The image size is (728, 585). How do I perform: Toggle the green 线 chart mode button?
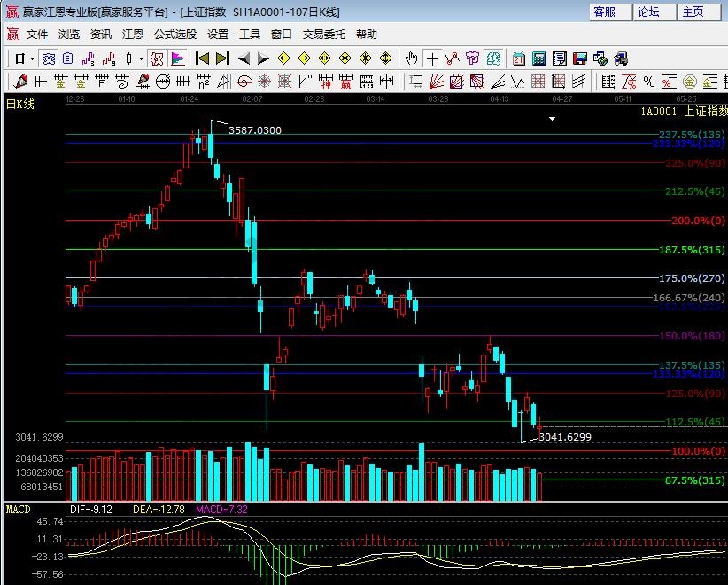tap(494, 58)
